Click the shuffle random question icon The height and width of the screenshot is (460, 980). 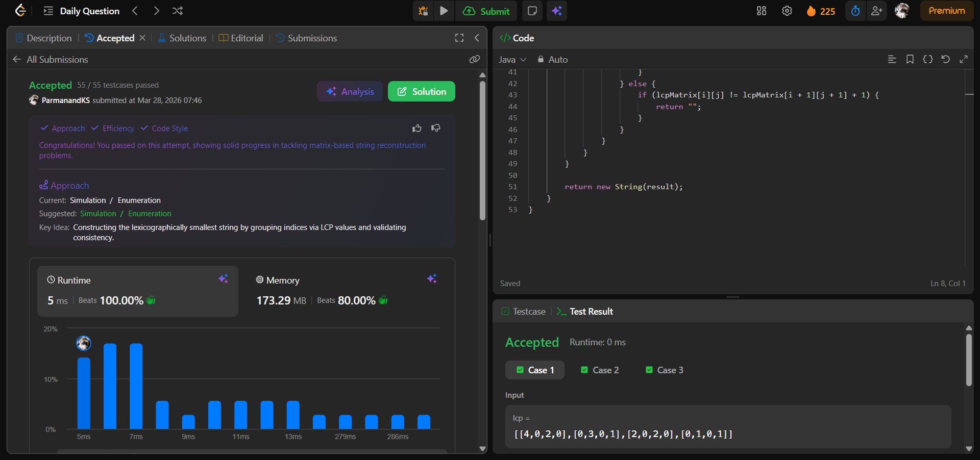[x=178, y=11]
